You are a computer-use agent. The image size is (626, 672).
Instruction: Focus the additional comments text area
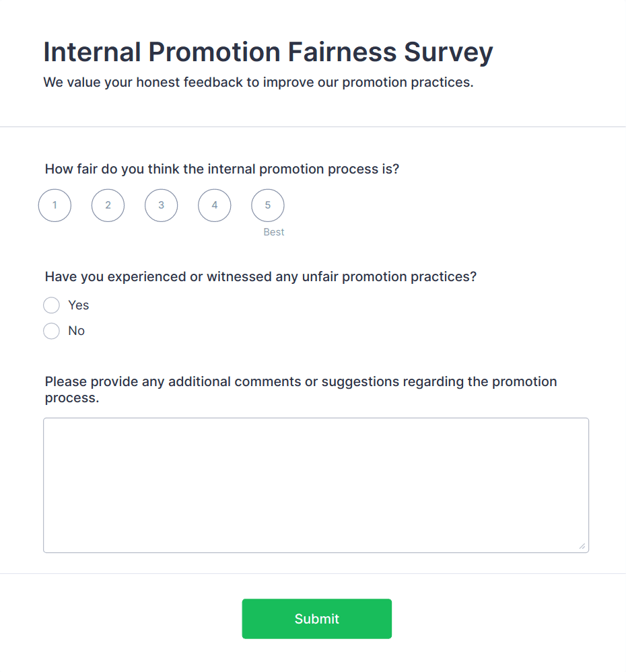[316, 485]
